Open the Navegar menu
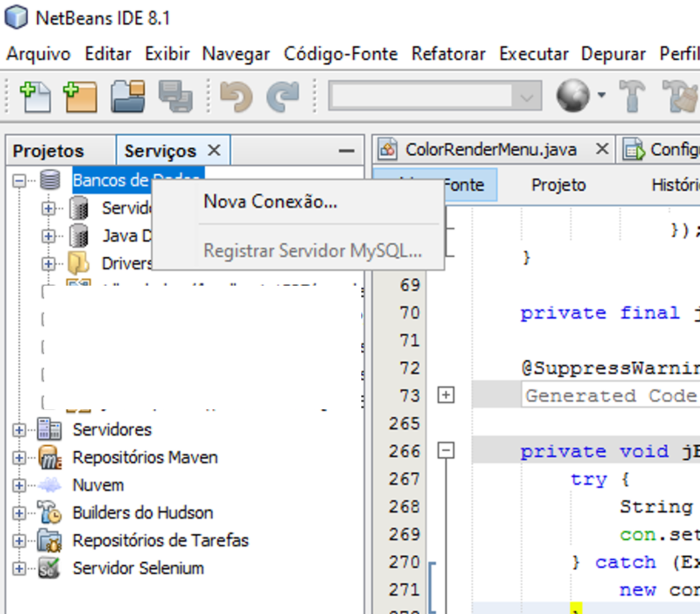The width and height of the screenshot is (700, 614). click(x=236, y=54)
